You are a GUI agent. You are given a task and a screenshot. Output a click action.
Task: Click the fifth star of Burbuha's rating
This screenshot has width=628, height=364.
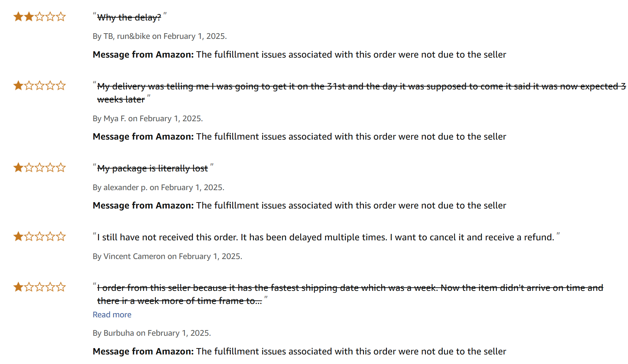61,287
